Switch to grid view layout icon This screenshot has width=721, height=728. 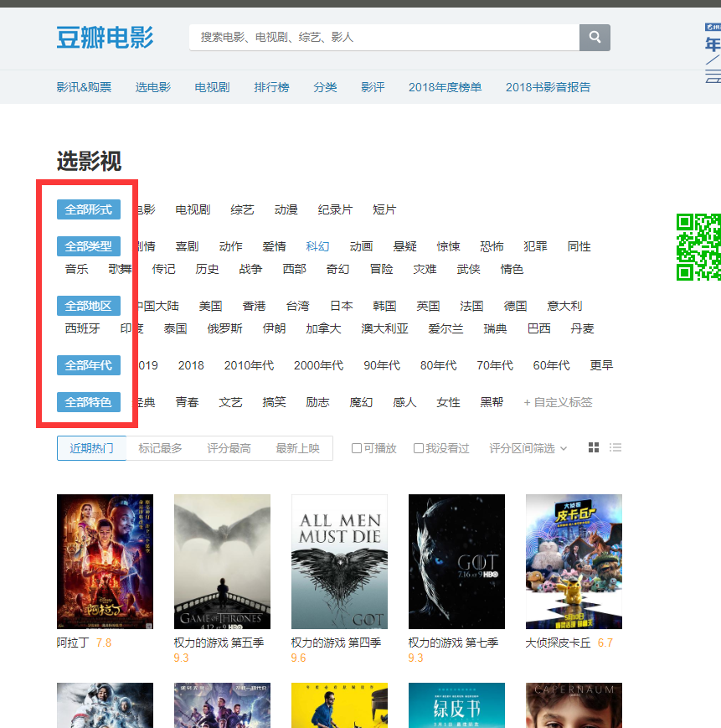point(594,447)
